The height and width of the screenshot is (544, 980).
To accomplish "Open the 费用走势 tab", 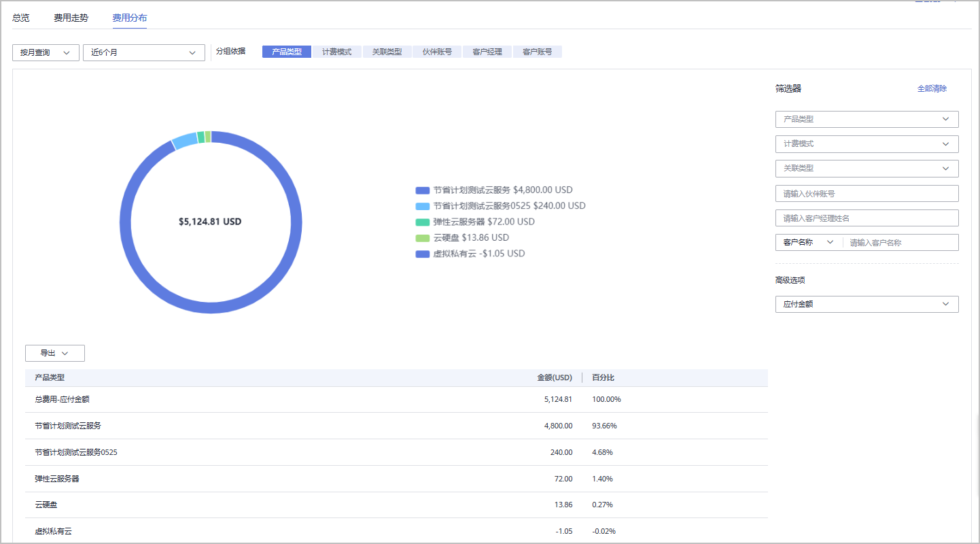I will pyautogui.click(x=71, y=18).
